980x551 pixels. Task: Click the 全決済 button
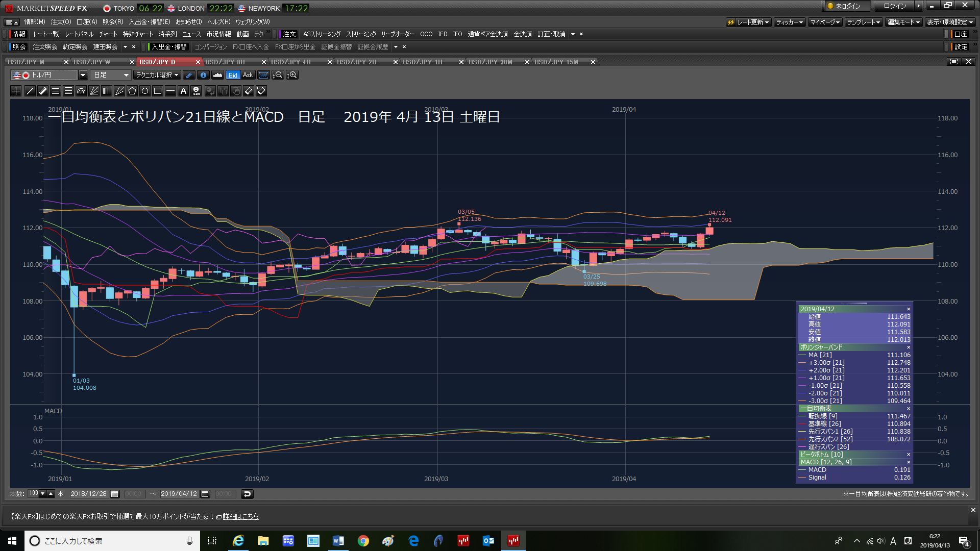tap(523, 34)
